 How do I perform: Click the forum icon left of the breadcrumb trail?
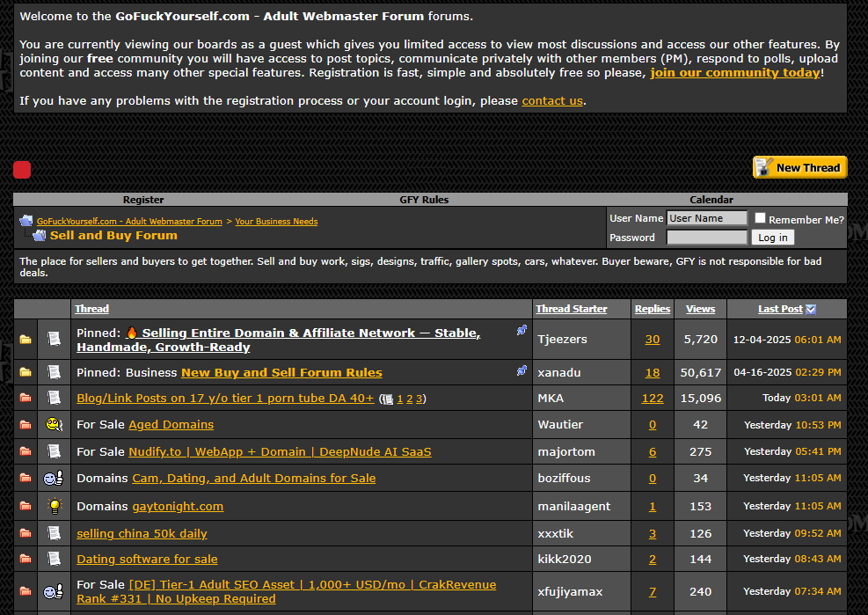pyautogui.click(x=26, y=221)
